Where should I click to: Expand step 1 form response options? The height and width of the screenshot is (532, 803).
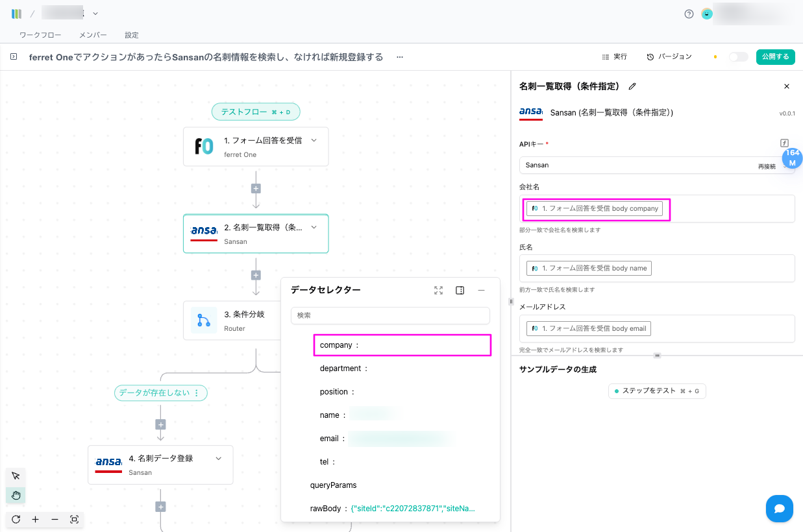tap(314, 140)
